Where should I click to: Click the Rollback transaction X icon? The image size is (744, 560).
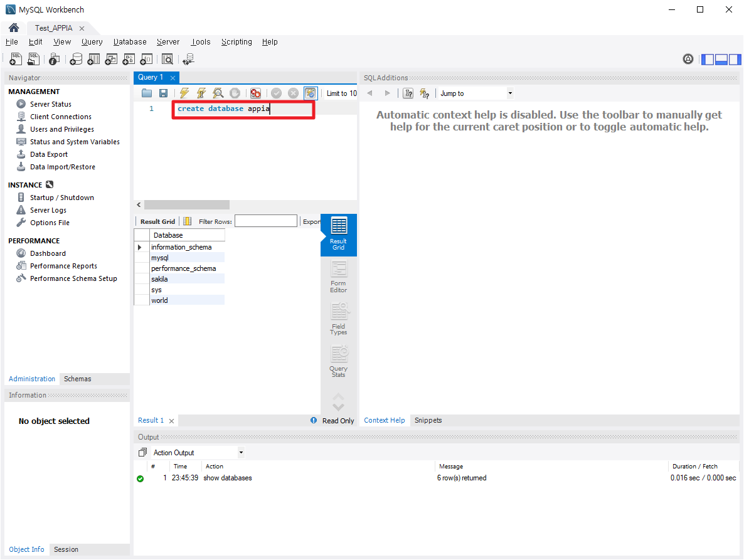click(x=293, y=93)
